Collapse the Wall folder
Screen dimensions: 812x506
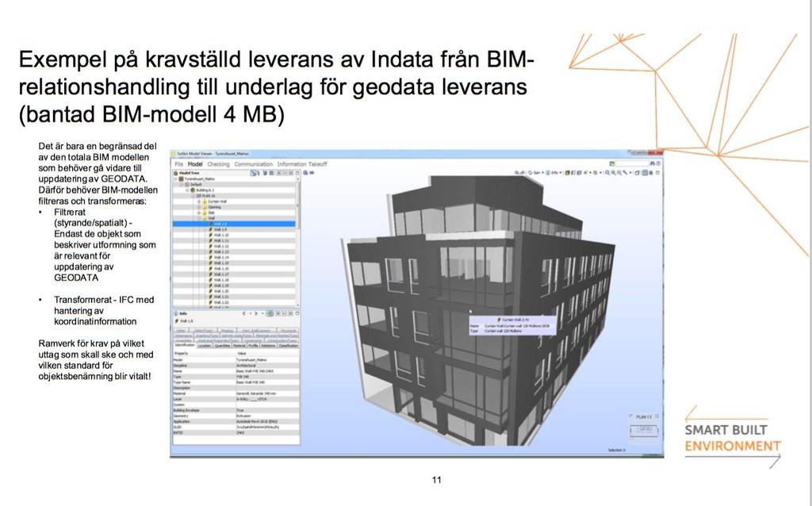[199, 219]
